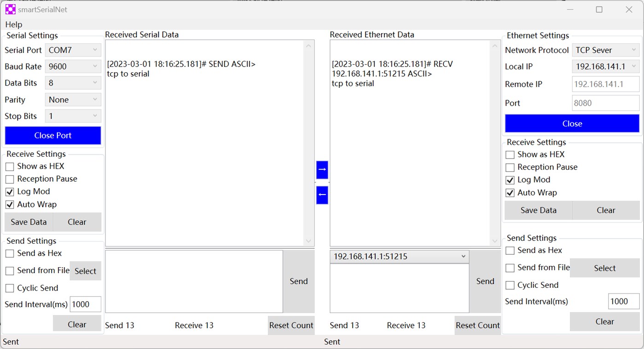The height and width of the screenshot is (349, 644).
Task: Disable Log Mod in serial Receive Settings
Action: coord(9,192)
